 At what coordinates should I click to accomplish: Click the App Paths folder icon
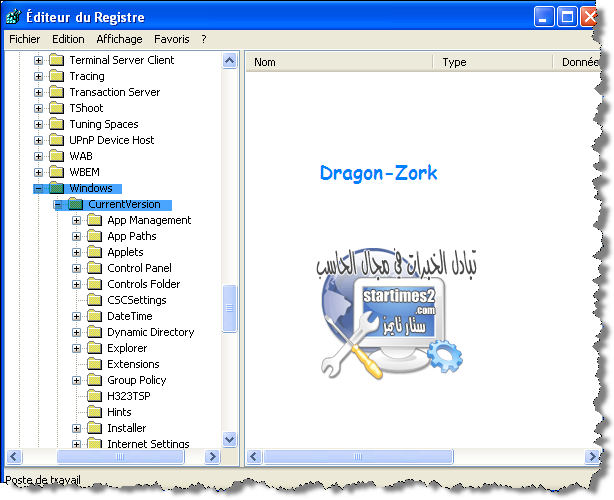pos(94,236)
